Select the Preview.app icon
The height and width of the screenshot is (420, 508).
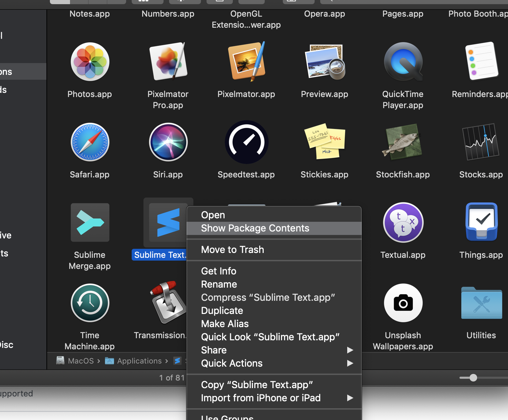pyautogui.click(x=325, y=62)
